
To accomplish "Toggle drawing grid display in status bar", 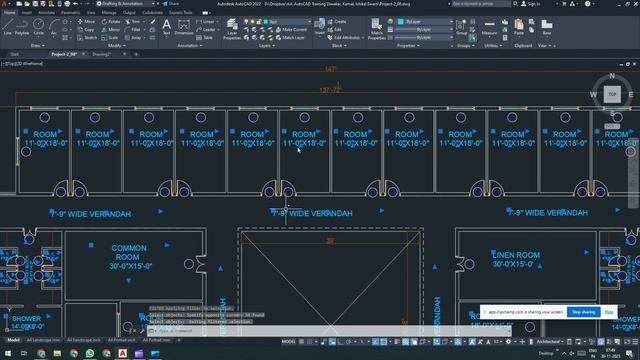I will coord(301,342).
